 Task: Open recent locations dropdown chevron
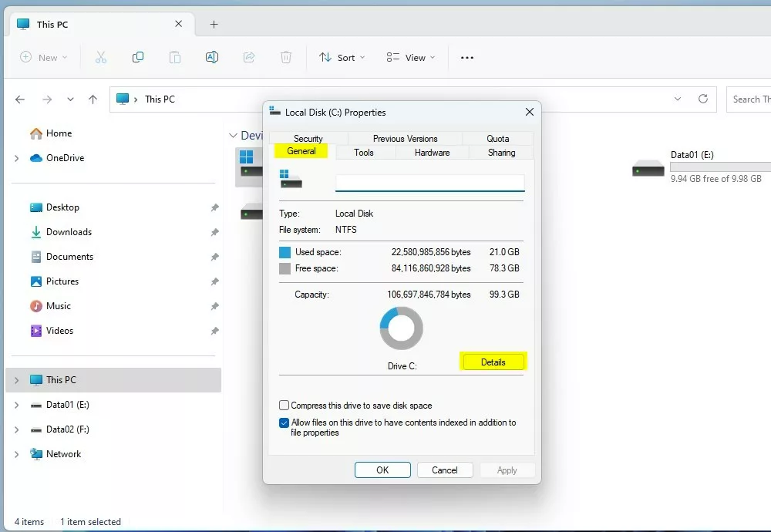point(70,99)
